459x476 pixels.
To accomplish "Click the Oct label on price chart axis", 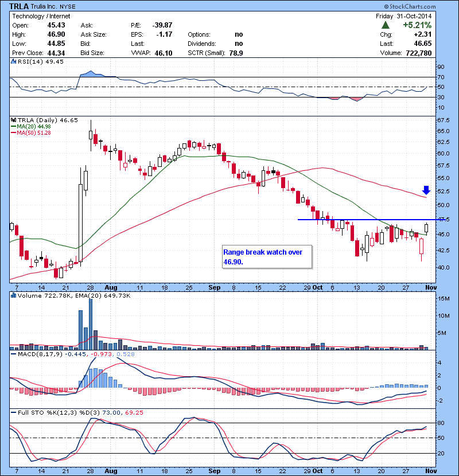I will click(x=317, y=287).
